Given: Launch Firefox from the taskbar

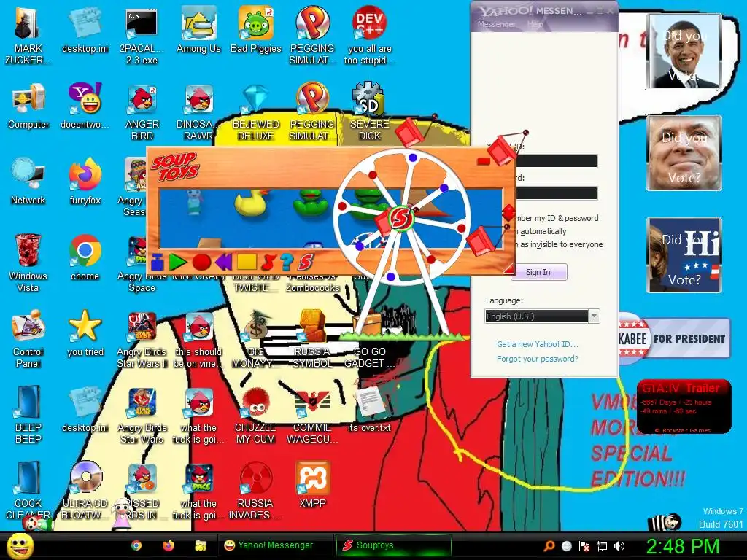Looking at the screenshot, I should coord(169,545).
